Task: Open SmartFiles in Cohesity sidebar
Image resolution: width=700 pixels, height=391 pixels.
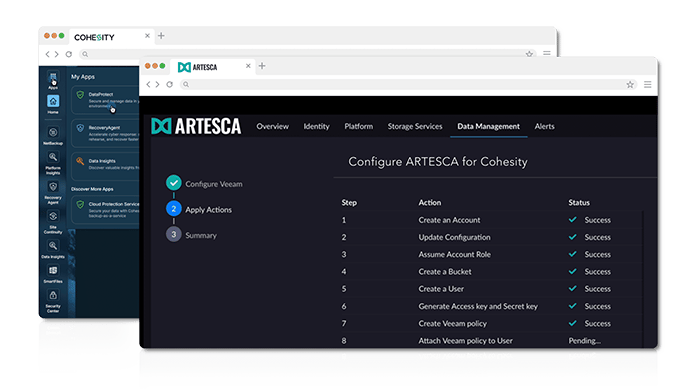Action: (53, 274)
